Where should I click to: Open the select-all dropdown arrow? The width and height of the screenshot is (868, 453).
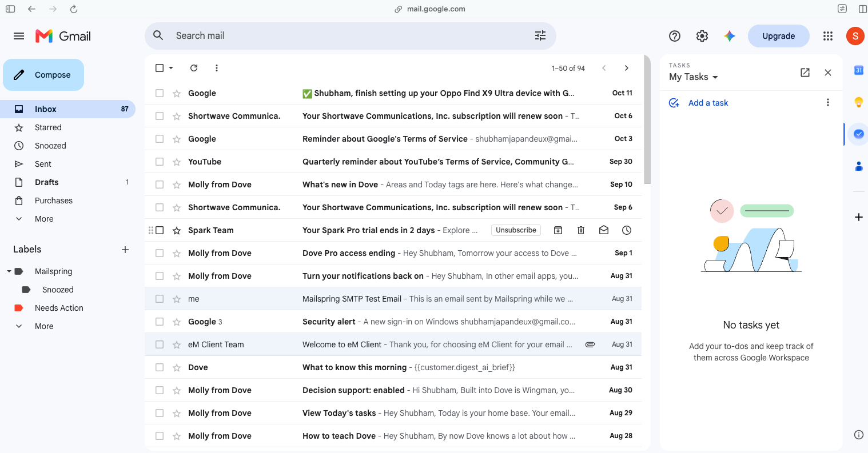point(171,68)
